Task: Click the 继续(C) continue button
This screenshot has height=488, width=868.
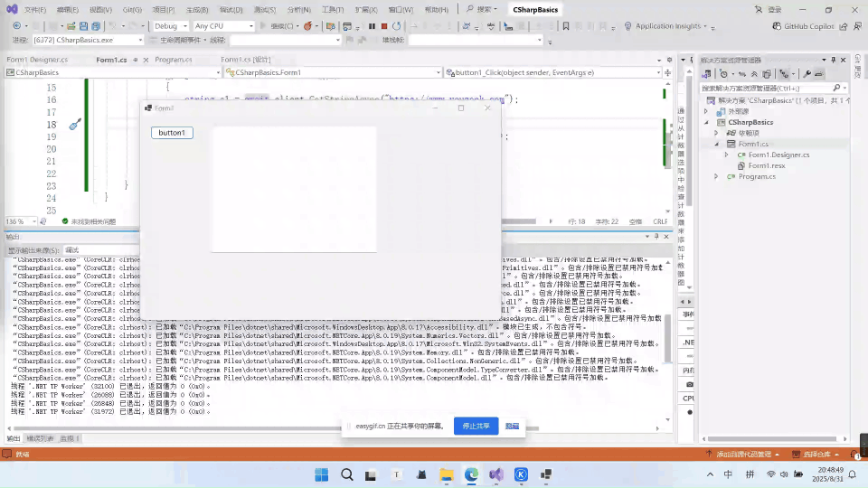Action: point(280,26)
